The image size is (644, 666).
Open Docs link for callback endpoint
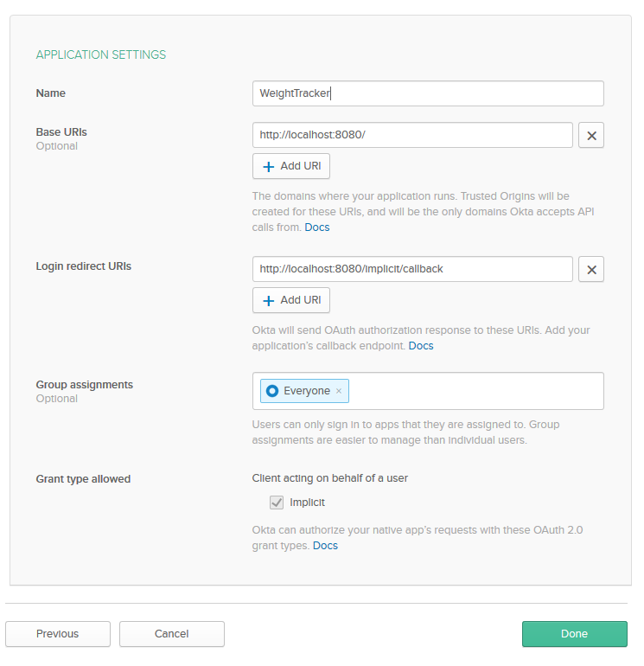pyautogui.click(x=421, y=346)
